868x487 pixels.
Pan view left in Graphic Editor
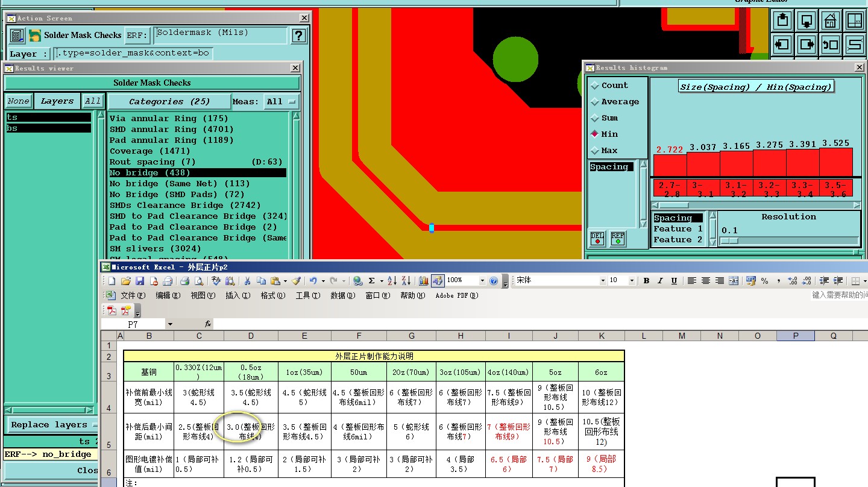782,44
